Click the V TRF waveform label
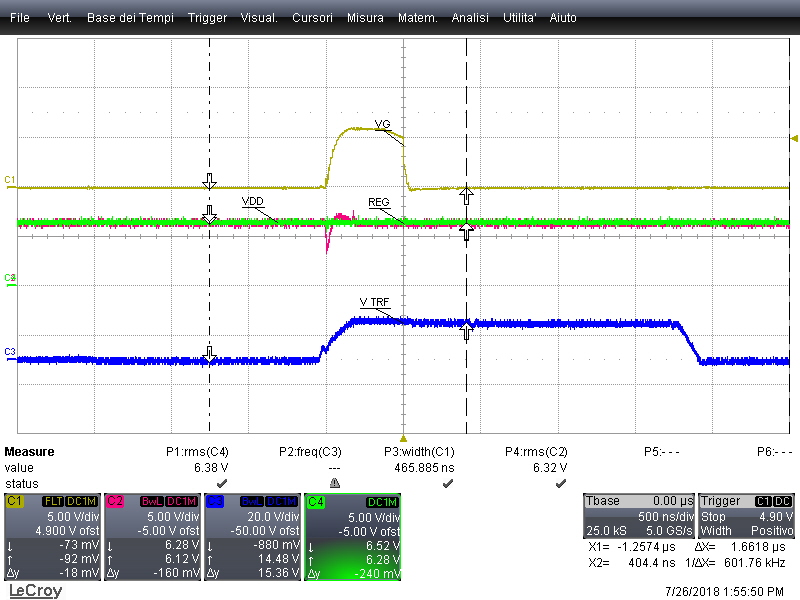 click(374, 302)
